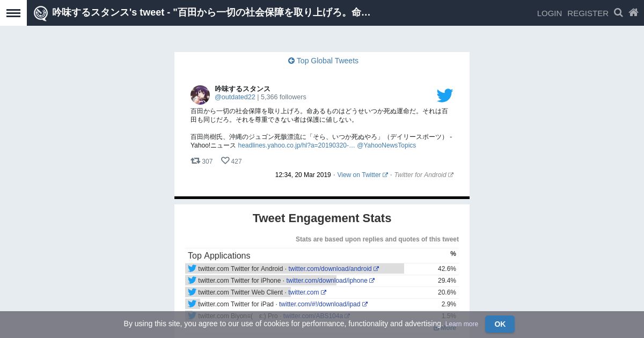Click Learn more in cookie banner

462,324
